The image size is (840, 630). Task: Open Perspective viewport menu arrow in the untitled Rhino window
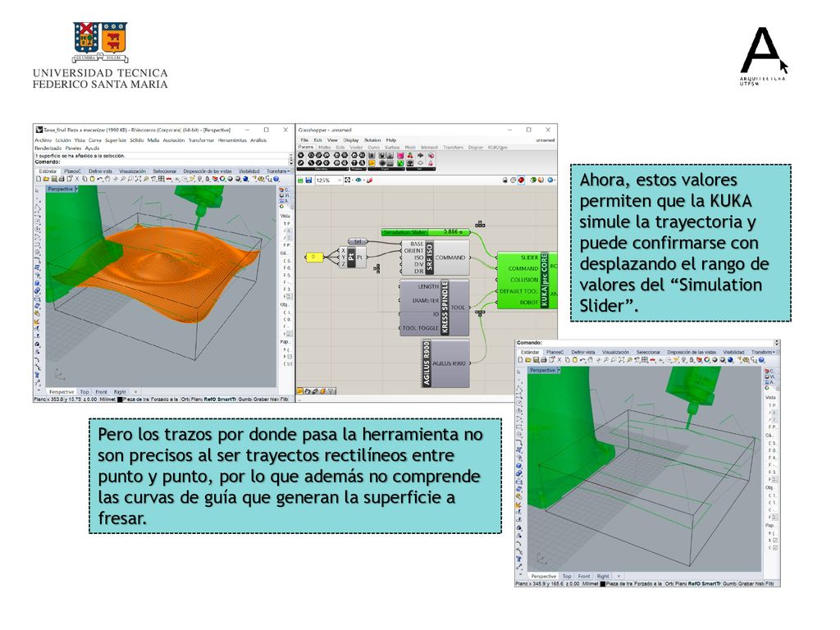558,370
